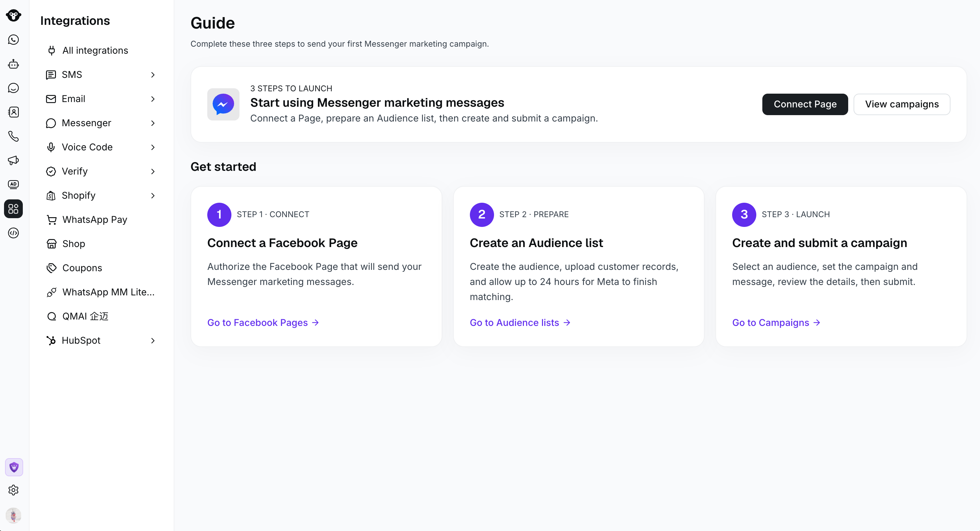
Task: Click the Coupons tag icon
Action: (51, 268)
